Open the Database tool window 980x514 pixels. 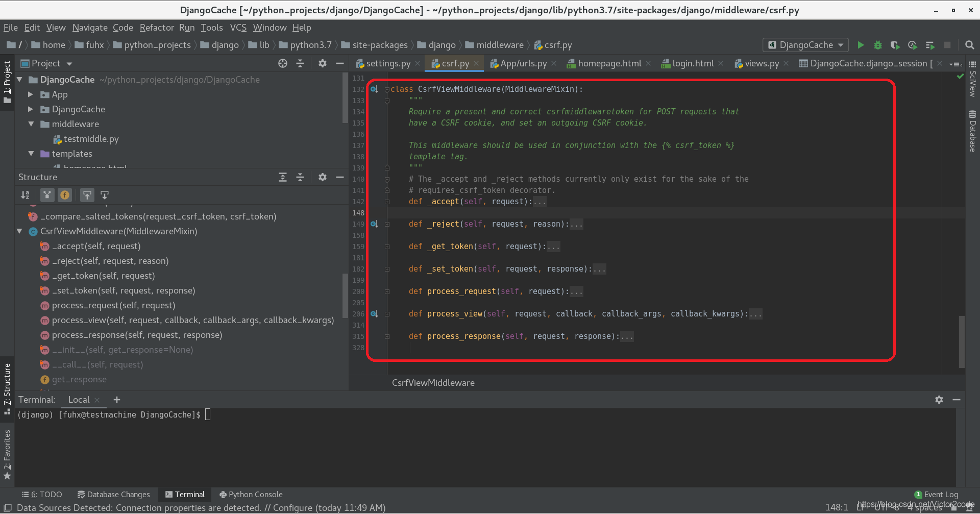click(972, 131)
